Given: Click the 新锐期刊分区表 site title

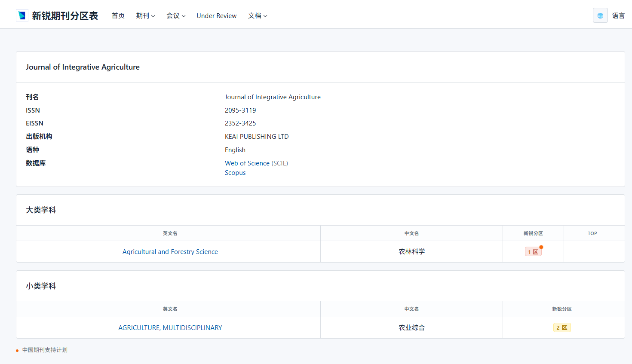Looking at the screenshot, I should pyautogui.click(x=65, y=15).
